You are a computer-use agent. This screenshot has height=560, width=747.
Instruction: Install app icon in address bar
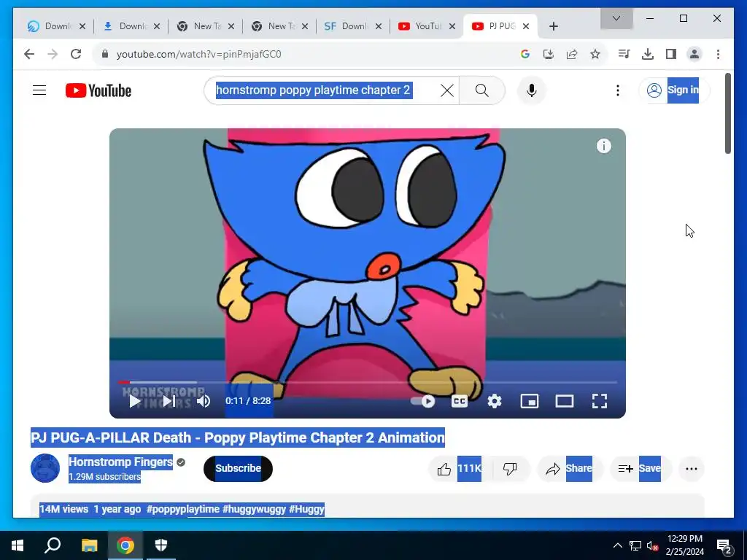(549, 54)
